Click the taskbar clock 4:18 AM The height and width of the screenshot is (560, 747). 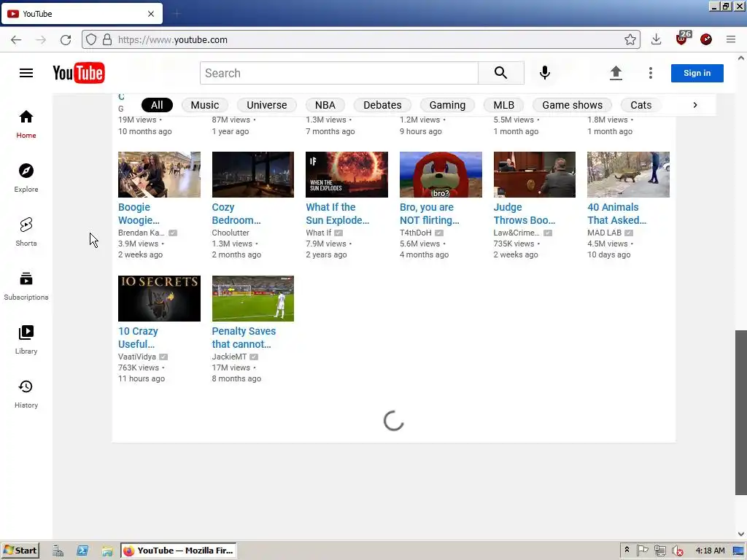710,551
